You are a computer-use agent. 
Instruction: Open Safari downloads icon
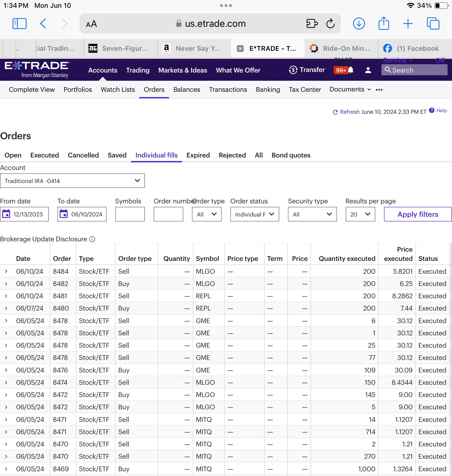click(359, 24)
